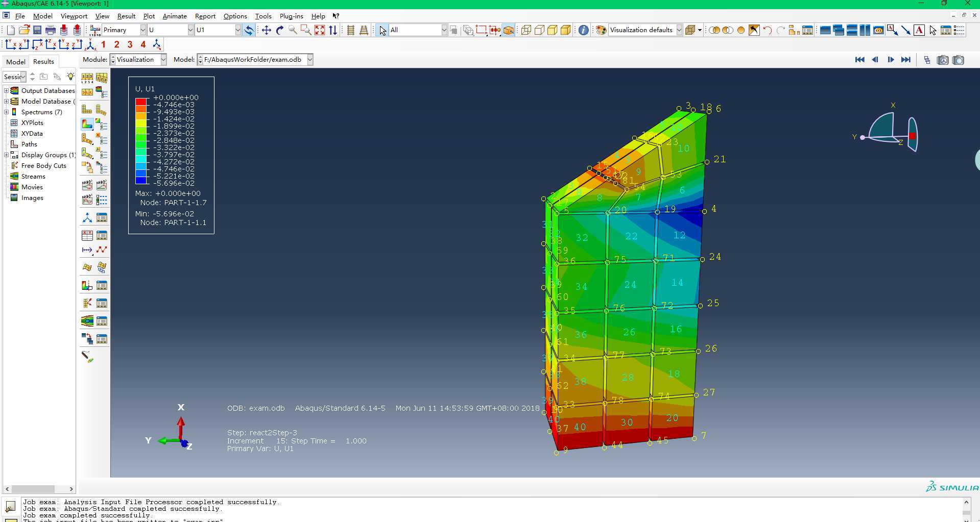The height and width of the screenshot is (522, 980).
Task: Click the dark blue legend swatch
Action: pyautogui.click(x=141, y=180)
